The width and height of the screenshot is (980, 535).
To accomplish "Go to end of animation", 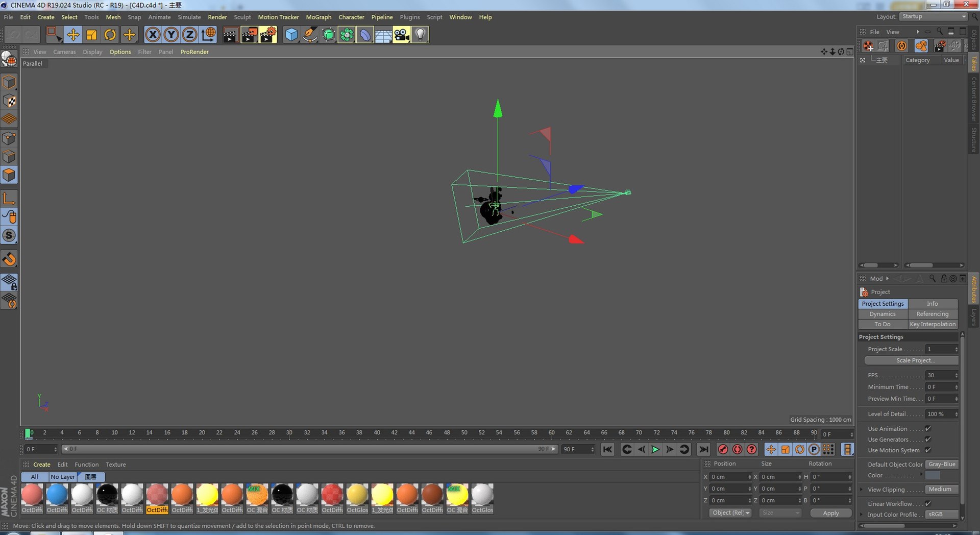I will click(x=703, y=449).
